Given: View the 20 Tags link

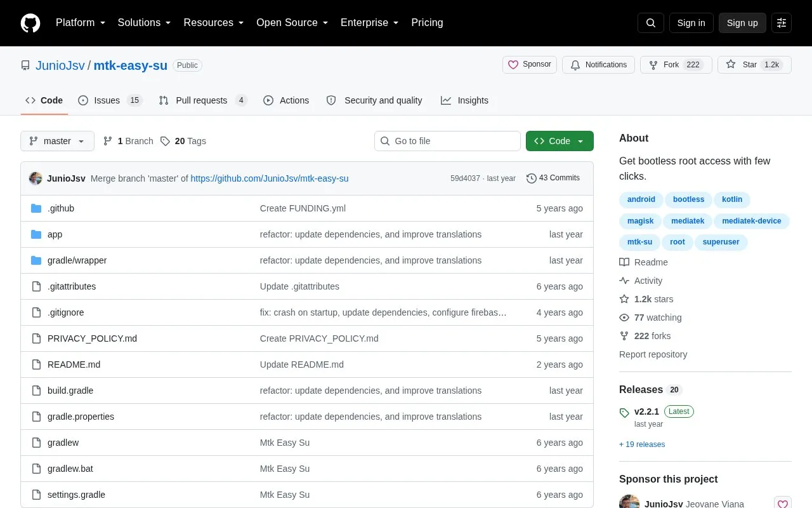Looking at the screenshot, I should (x=183, y=141).
